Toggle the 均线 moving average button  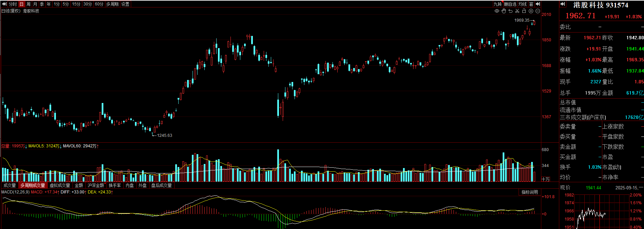523,4
